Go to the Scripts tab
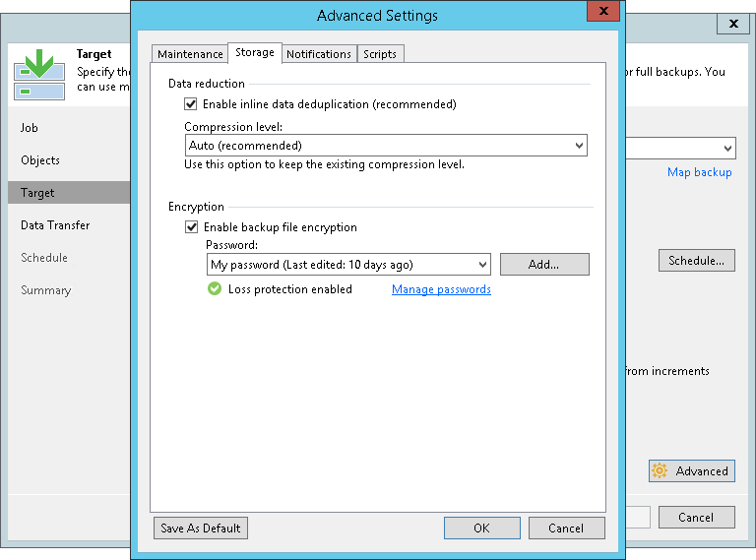 (x=380, y=54)
